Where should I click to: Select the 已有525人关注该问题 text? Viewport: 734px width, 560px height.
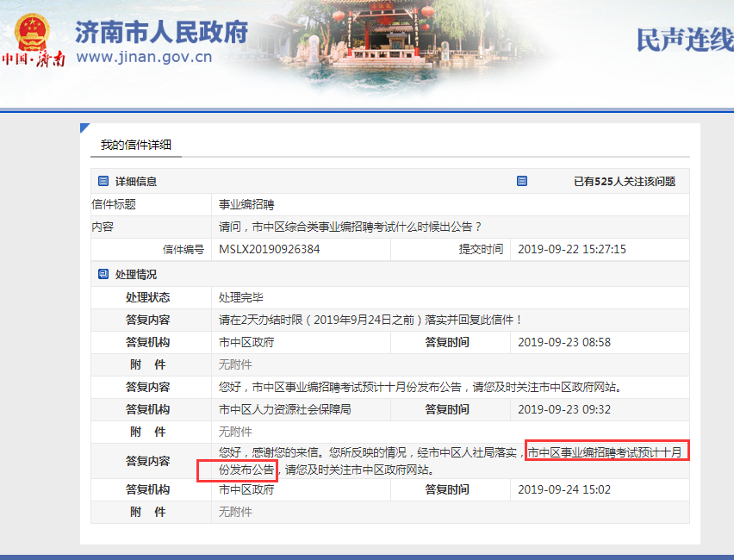[625, 182]
